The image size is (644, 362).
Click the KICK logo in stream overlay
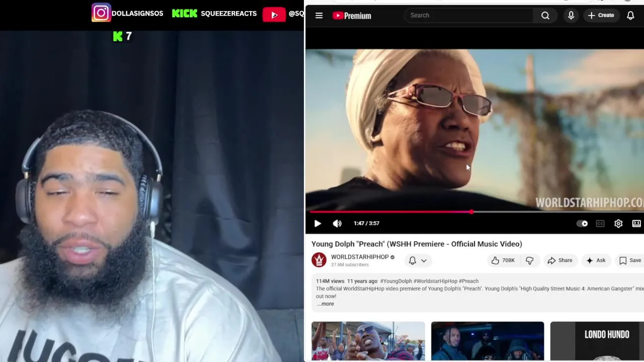[x=185, y=14]
